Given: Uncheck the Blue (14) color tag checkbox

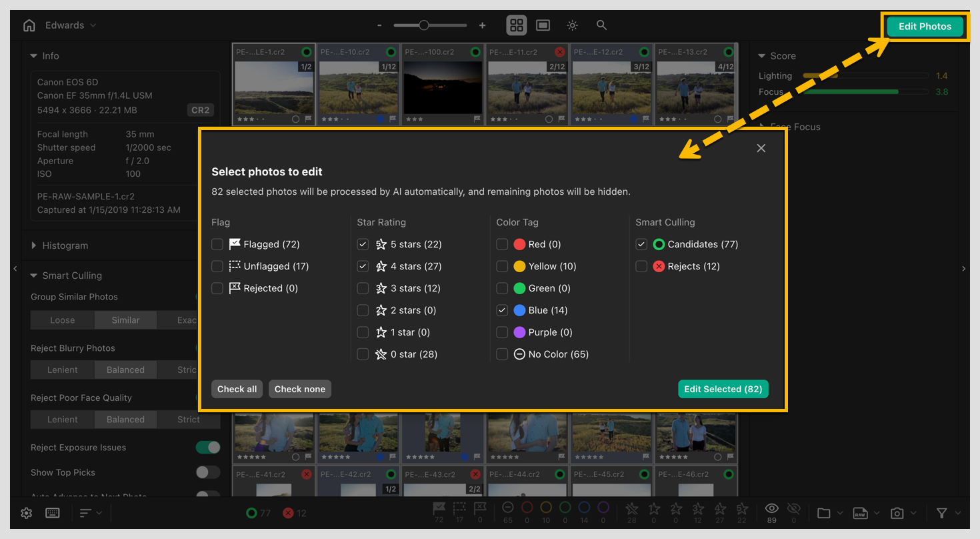Looking at the screenshot, I should click(x=502, y=310).
